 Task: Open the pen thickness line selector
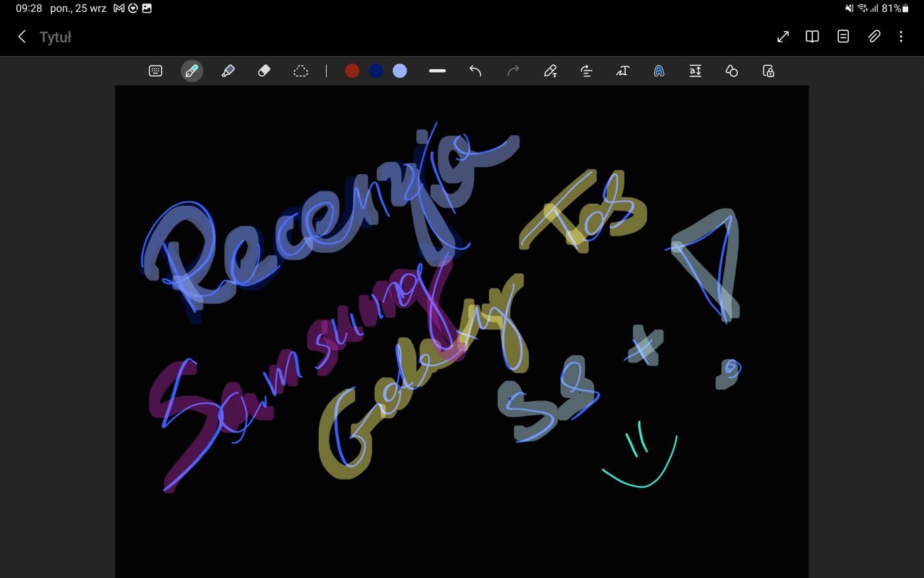coord(438,71)
